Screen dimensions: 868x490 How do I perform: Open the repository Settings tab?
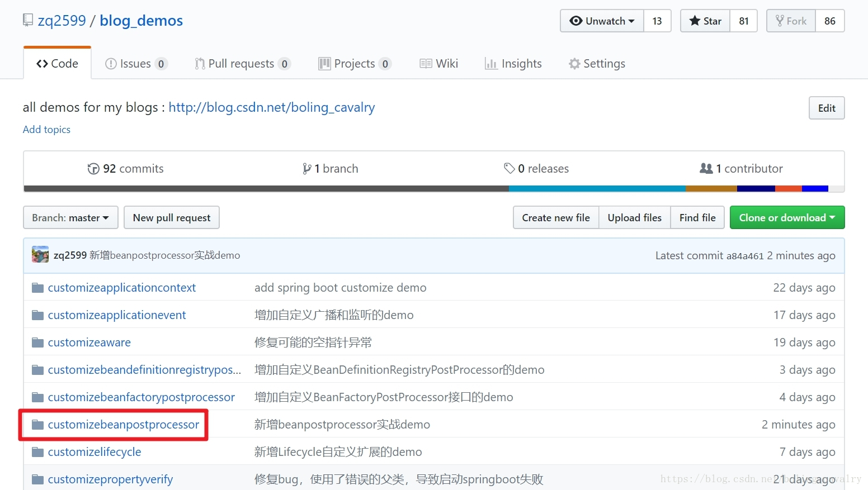tap(597, 64)
